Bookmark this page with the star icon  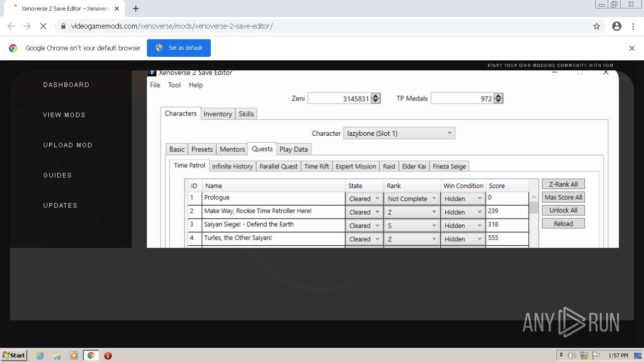pos(597,26)
